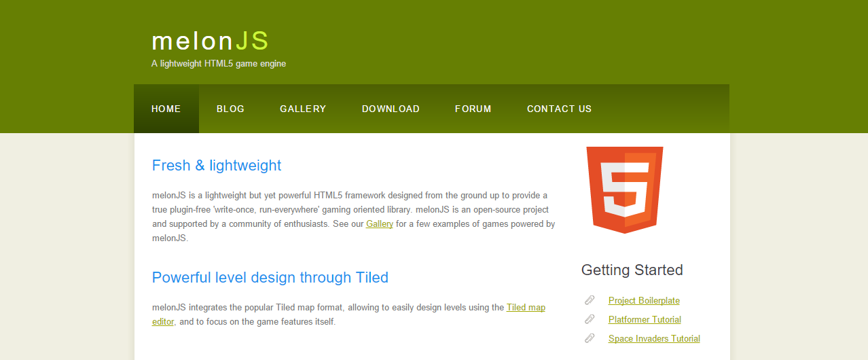Open the Tiled map editor link
Screen dimensions: 868x360
pos(526,308)
